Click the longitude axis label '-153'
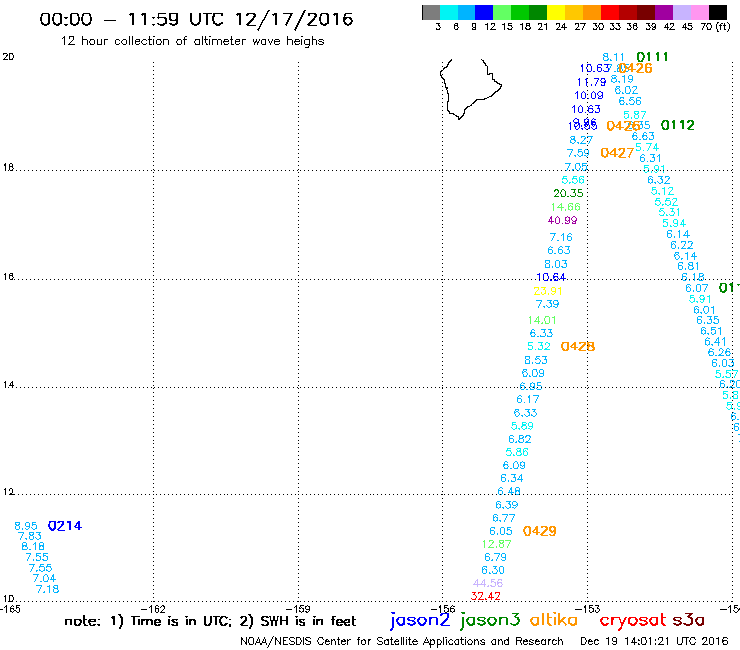The width and height of the screenshot is (740, 650). coord(589,609)
